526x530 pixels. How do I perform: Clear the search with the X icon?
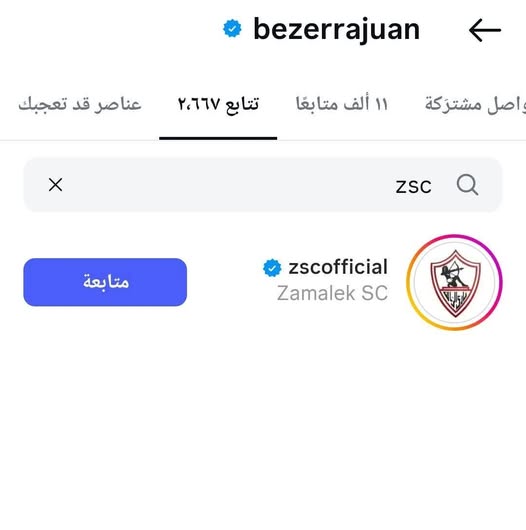click(x=55, y=185)
